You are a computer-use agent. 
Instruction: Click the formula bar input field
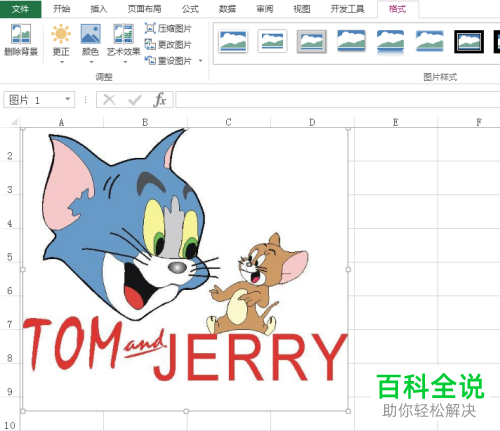pos(338,100)
